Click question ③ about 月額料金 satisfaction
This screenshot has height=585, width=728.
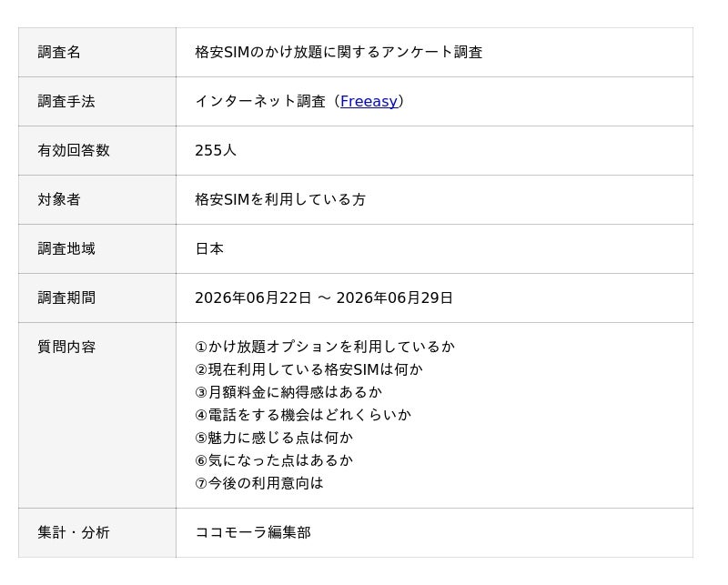pos(288,392)
